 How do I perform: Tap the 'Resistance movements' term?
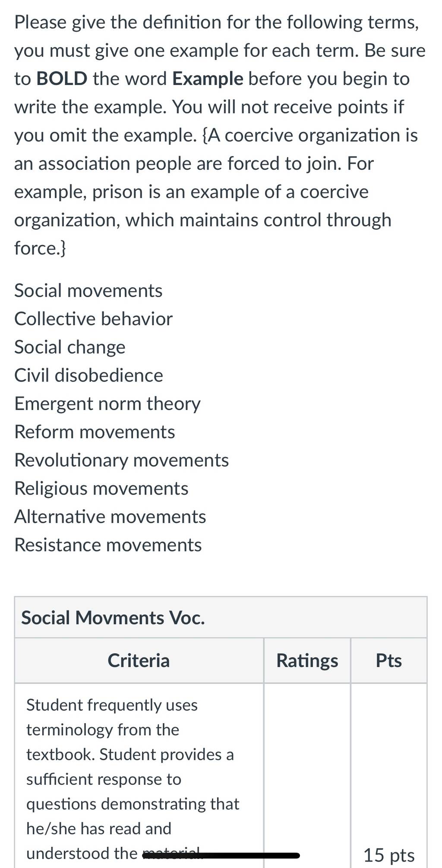click(x=108, y=545)
